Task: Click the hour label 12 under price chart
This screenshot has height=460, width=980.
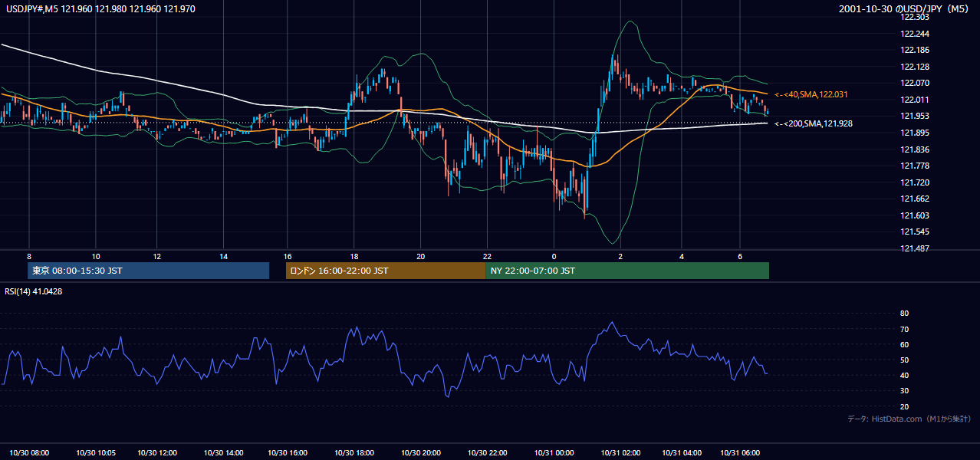Action: 156,256
